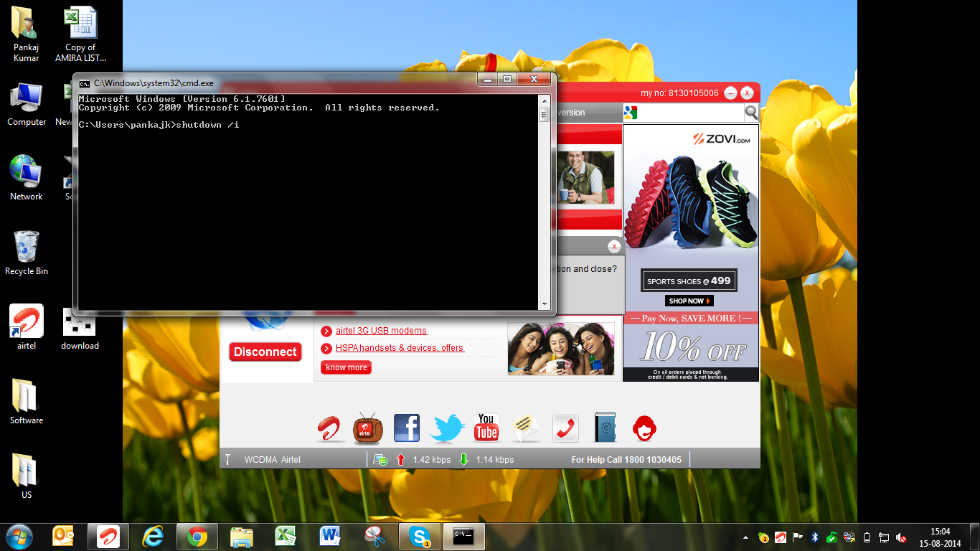The height and width of the screenshot is (551, 980).
Task: Click the Google logo in search box
Action: coord(631,112)
